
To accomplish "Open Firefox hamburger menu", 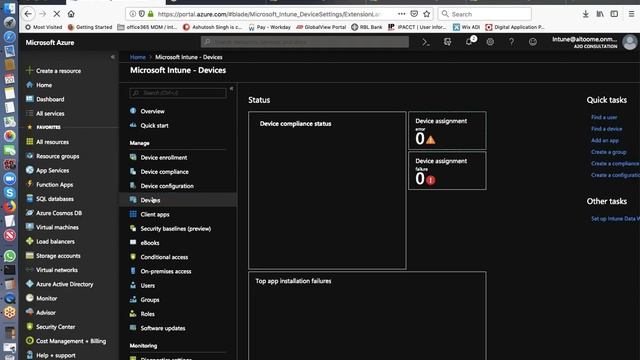I will [x=631, y=14].
